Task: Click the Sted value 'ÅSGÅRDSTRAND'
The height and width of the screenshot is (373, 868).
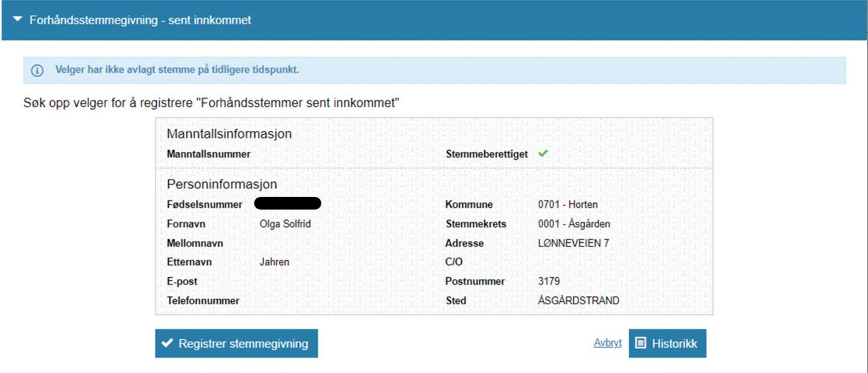Action: pyautogui.click(x=578, y=301)
